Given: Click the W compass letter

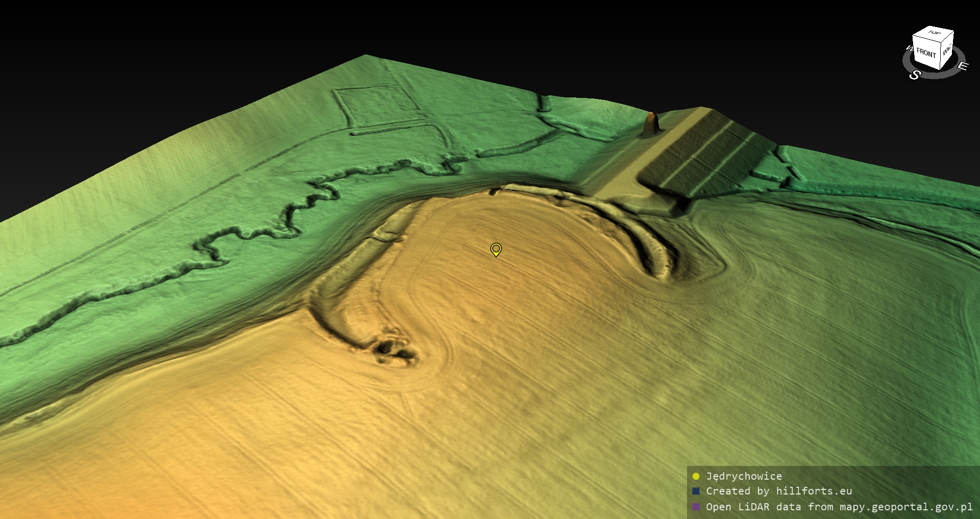Looking at the screenshot, I should point(909,49).
